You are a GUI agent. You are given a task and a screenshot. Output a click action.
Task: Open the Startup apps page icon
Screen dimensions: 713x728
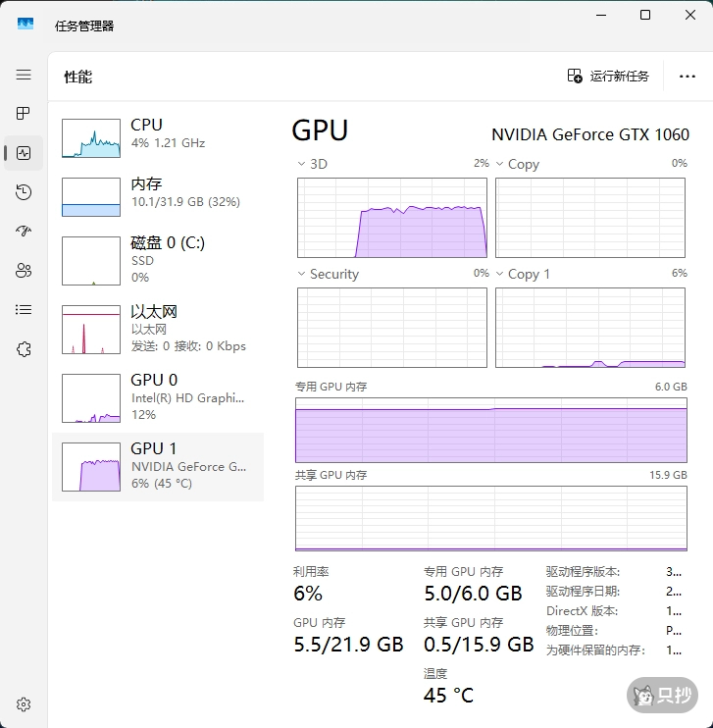point(24,232)
